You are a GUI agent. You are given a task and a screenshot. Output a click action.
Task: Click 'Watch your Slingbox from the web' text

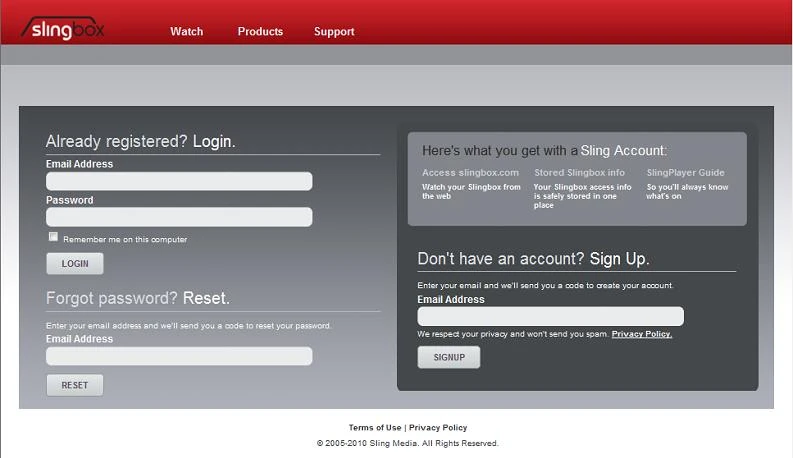point(471,192)
